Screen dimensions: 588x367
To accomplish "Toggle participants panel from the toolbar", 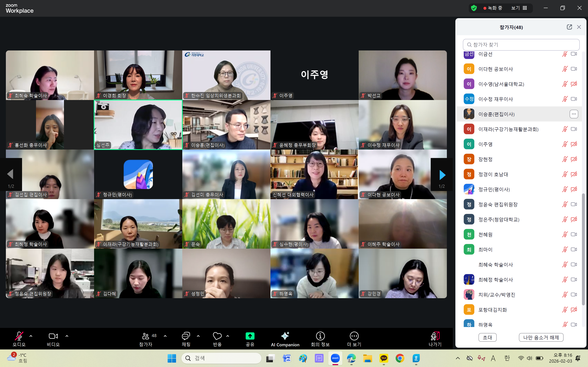I will coord(146,336).
